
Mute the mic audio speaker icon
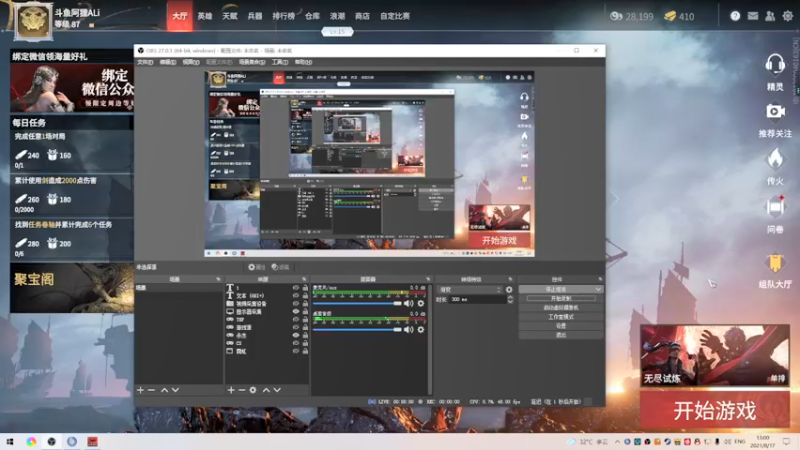pyautogui.click(x=409, y=304)
